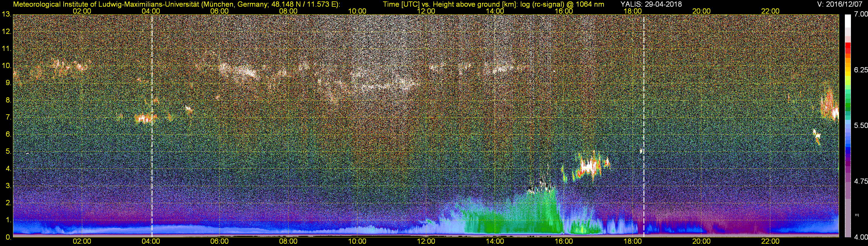Click the 7 km height axis label

pos(8,117)
